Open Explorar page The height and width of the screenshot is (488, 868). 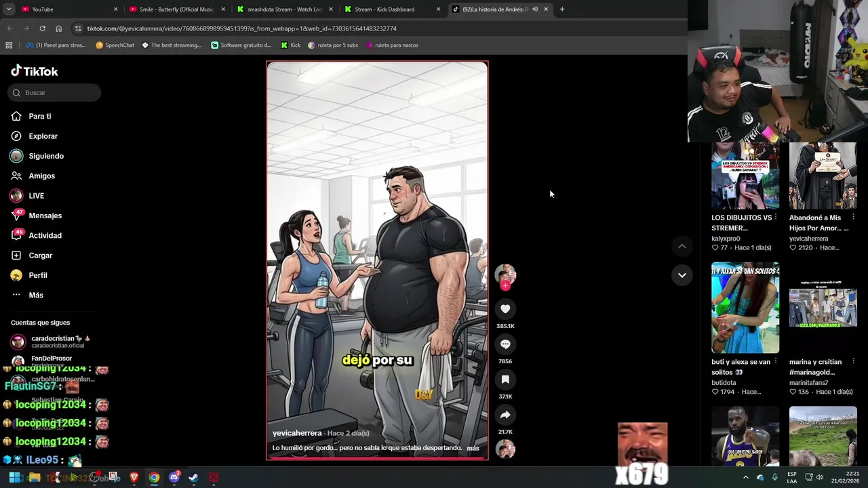click(x=35, y=136)
